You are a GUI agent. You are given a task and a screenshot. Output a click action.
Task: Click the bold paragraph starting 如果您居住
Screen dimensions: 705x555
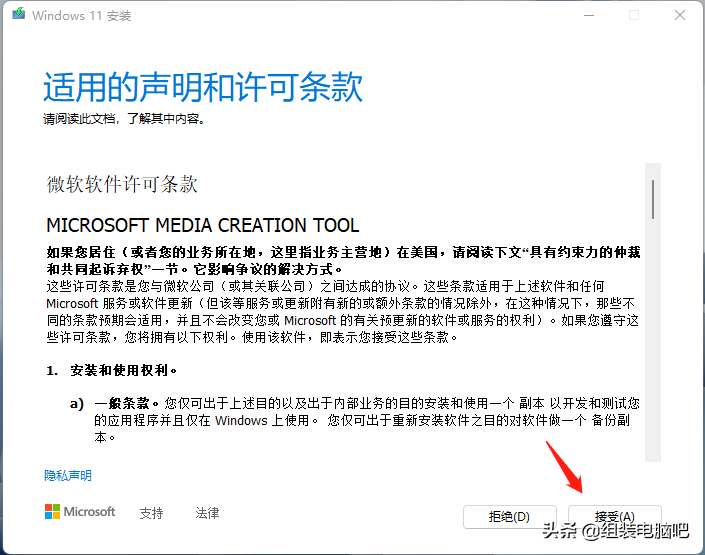tap(344, 261)
